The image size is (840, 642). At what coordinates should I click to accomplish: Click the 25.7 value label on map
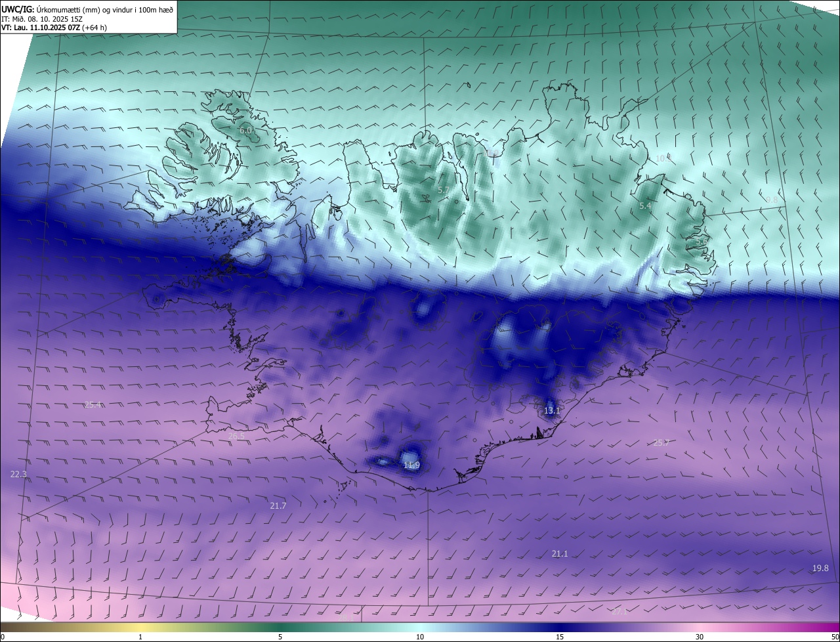[661, 443]
